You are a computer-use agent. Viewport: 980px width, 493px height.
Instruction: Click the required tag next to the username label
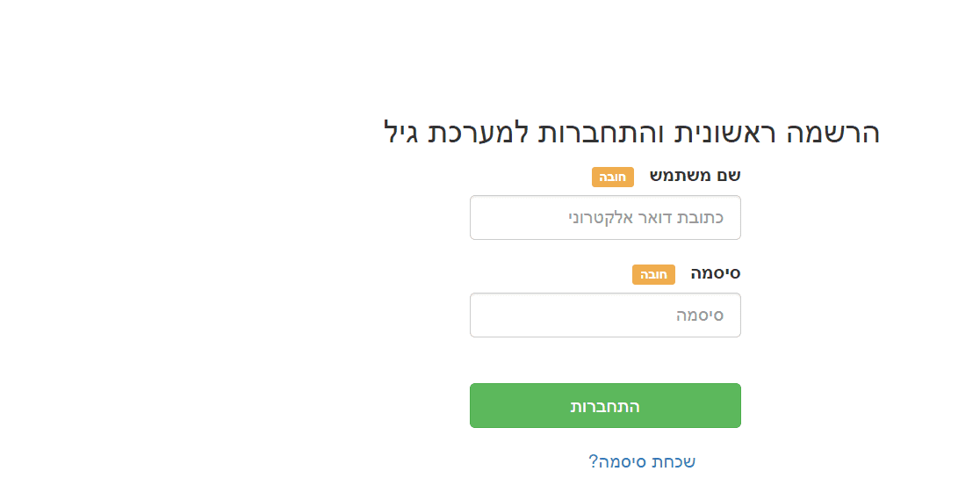[612, 177]
